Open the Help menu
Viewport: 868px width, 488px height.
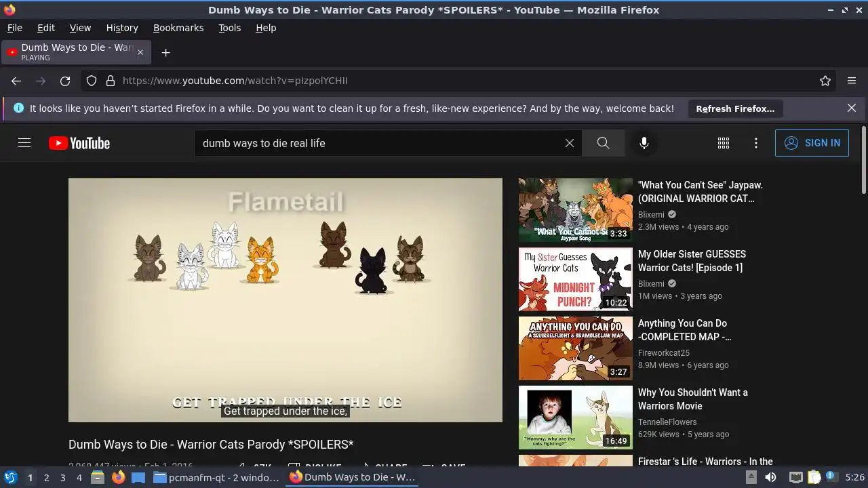click(266, 28)
